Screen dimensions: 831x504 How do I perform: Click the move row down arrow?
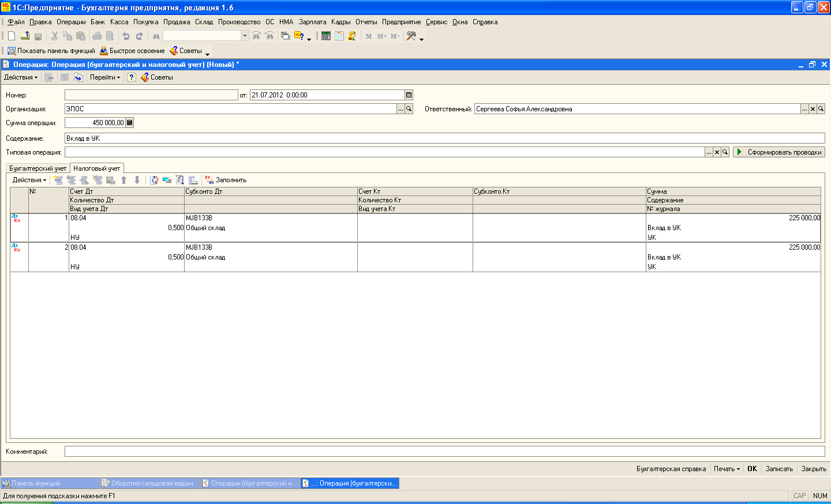[137, 180]
